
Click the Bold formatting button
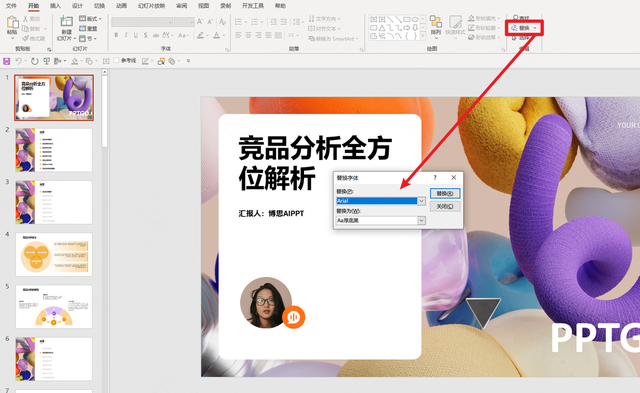tap(116, 36)
